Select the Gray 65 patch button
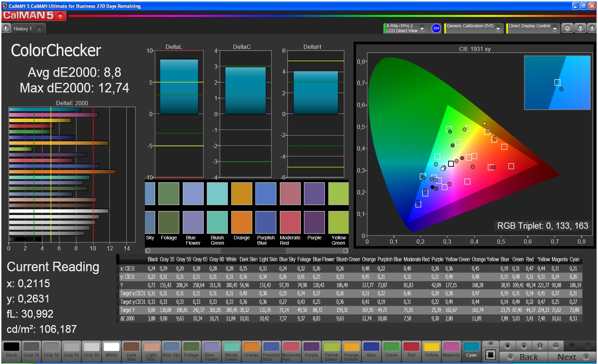This screenshot has width=598, height=364. 71,351
